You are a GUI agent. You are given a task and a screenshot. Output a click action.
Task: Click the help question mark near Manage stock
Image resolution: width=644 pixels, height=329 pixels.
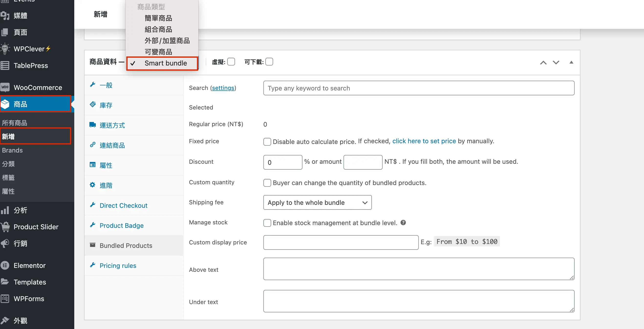tap(403, 222)
